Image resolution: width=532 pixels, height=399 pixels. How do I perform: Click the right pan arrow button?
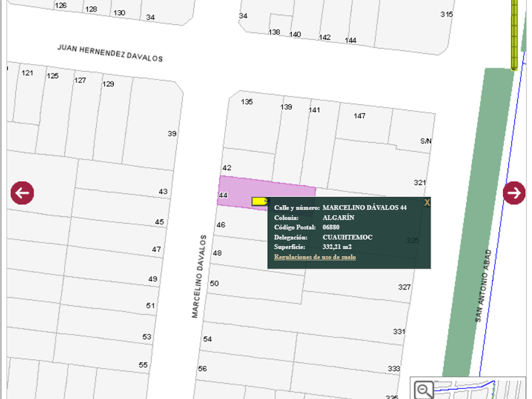point(514,193)
